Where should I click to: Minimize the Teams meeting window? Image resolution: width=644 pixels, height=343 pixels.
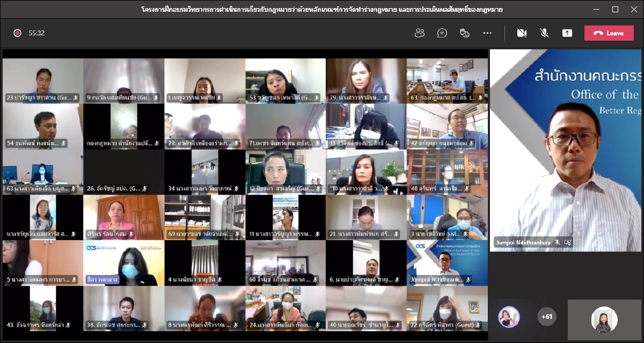pyautogui.click(x=596, y=9)
